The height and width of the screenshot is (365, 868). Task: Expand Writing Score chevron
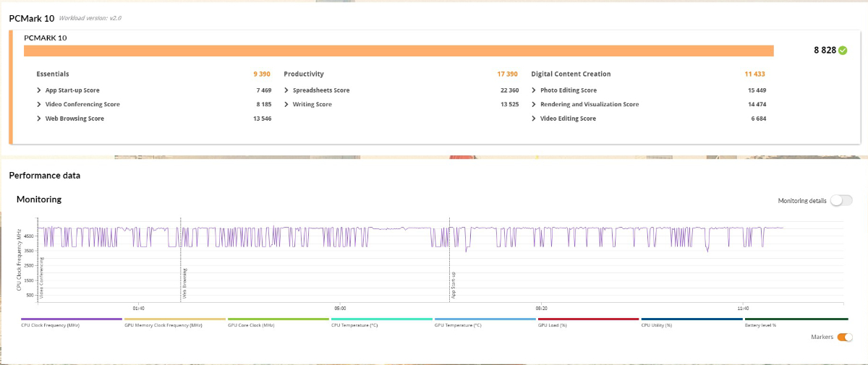[286, 104]
